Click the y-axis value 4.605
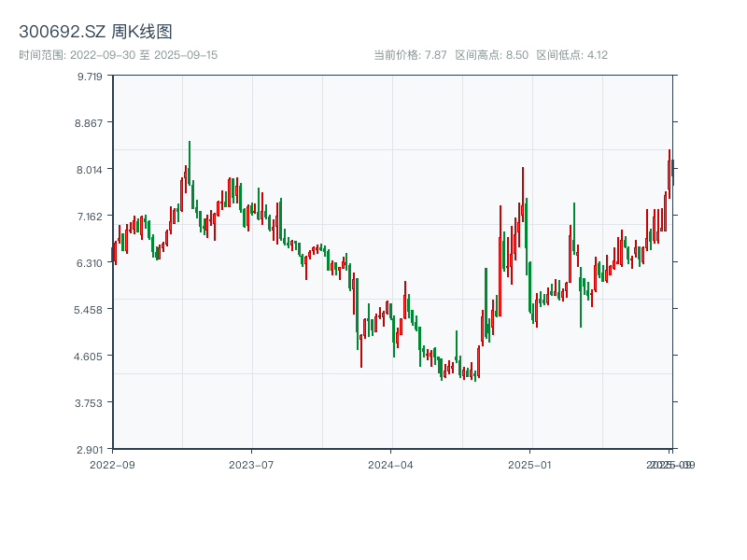Screen dimensions: 747x560 pyautogui.click(x=89, y=357)
